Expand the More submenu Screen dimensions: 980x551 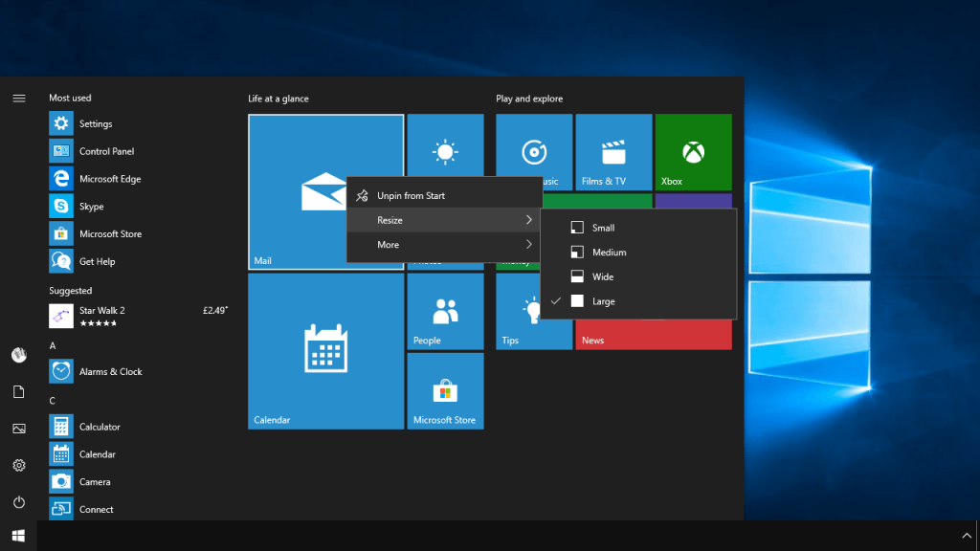coord(444,244)
